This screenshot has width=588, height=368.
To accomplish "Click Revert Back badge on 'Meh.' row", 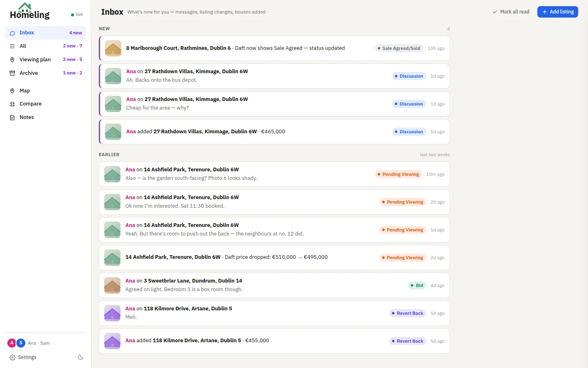I will [x=408, y=313].
